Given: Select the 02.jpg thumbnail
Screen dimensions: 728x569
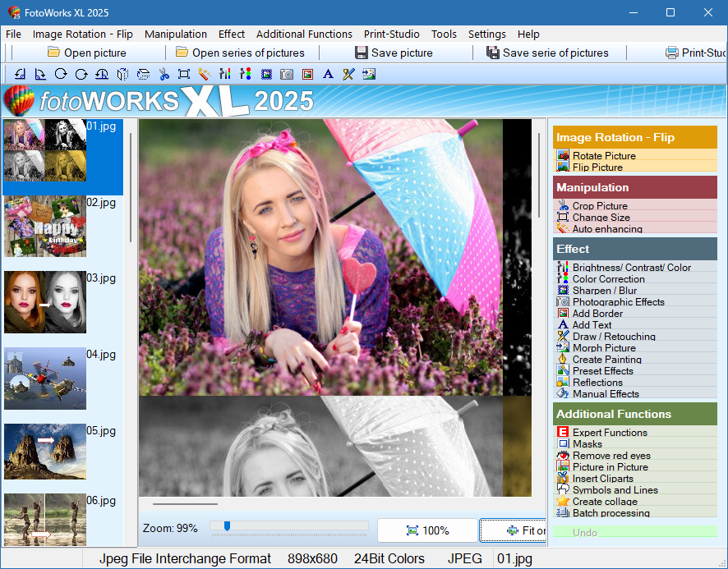Looking at the screenshot, I should (x=45, y=226).
